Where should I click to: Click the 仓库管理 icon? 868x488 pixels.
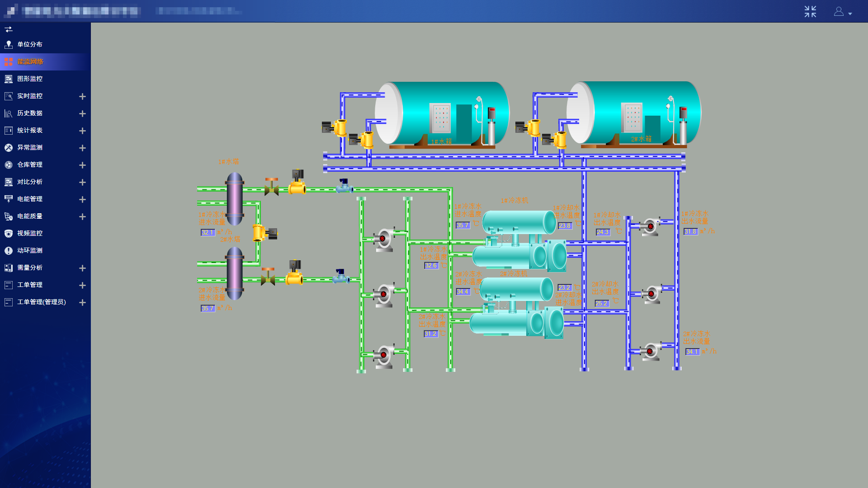click(8, 164)
